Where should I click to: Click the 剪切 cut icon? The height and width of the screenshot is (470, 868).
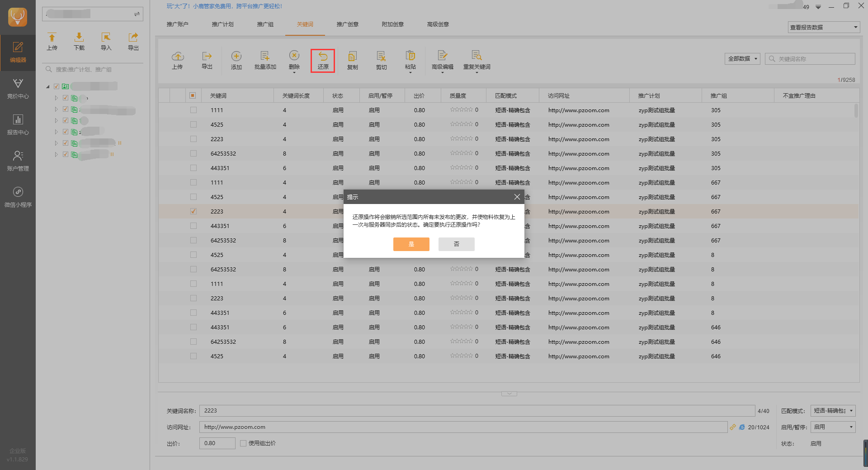click(x=381, y=56)
